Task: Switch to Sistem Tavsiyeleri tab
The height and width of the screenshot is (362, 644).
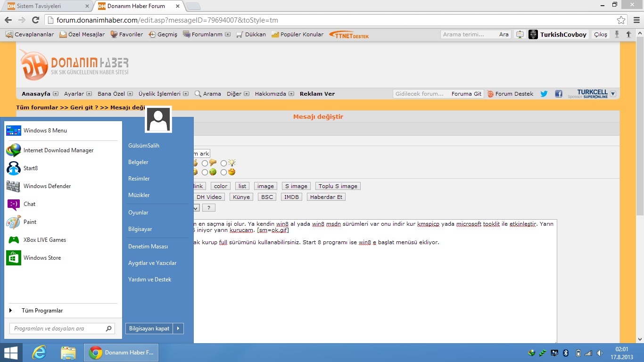Action: pos(47,7)
